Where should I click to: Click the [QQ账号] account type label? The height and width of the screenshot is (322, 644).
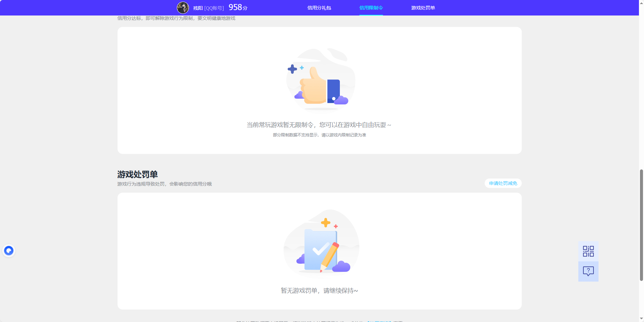coord(214,8)
